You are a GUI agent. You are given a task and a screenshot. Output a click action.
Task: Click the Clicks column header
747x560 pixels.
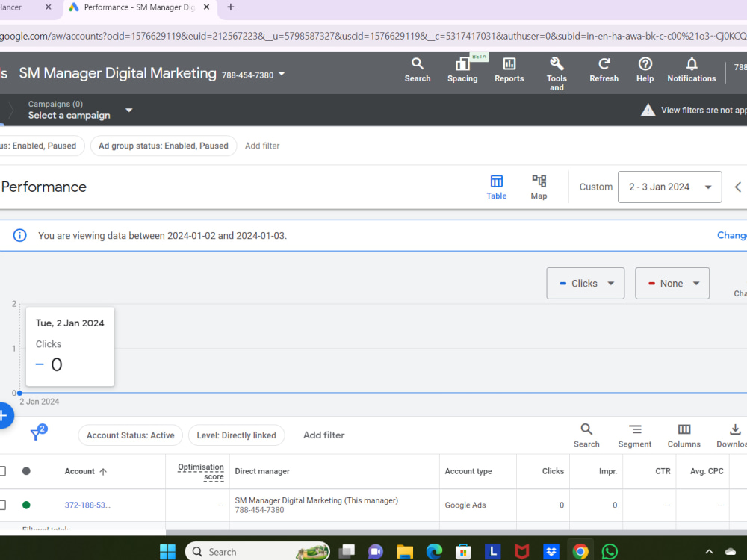(553, 471)
